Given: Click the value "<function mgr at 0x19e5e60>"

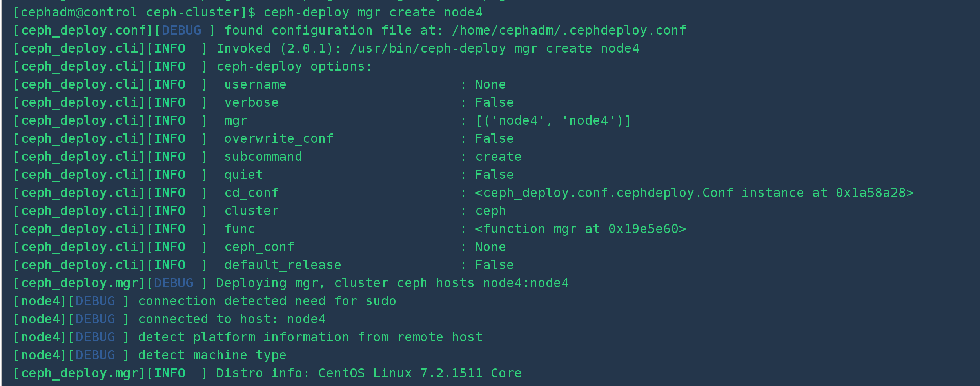Looking at the screenshot, I should click(x=581, y=229).
